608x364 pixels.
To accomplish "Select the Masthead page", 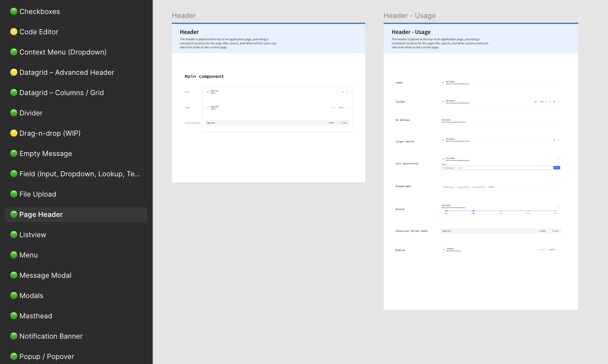I will [76, 316].
